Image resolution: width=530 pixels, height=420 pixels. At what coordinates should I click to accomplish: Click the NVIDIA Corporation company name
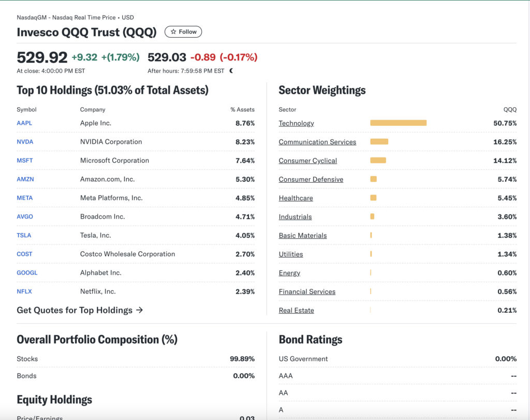[x=111, y=142]
